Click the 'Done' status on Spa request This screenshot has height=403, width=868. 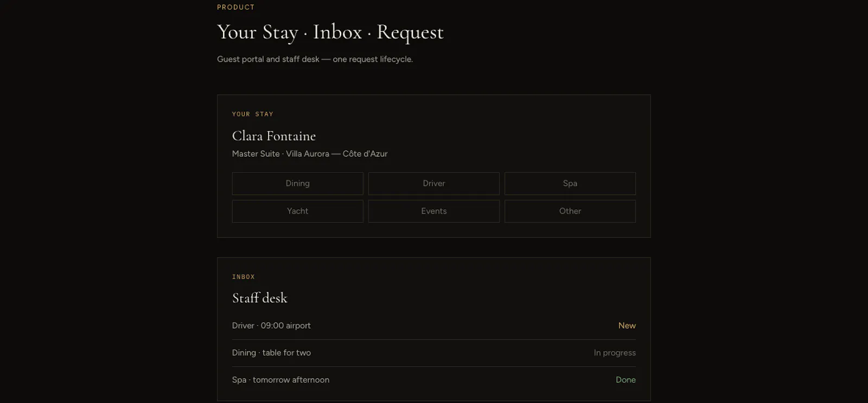(x=626, y=380)
